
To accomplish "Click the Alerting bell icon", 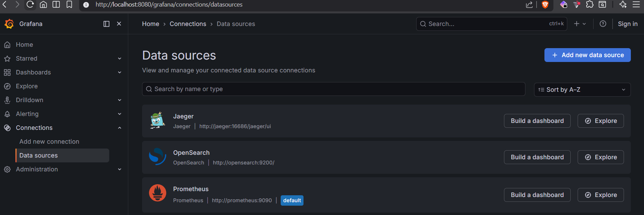I will [x=7, y=114].
